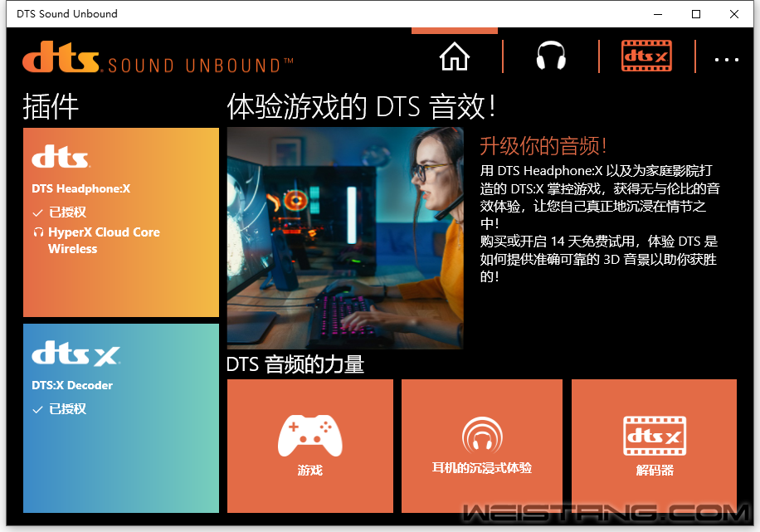Image resolution: width=760 pixels, height=532 pixels.
Task: Click the HyperX Cloud Core Wireless text
Action: pyautogui.click(x=104, y=241)
